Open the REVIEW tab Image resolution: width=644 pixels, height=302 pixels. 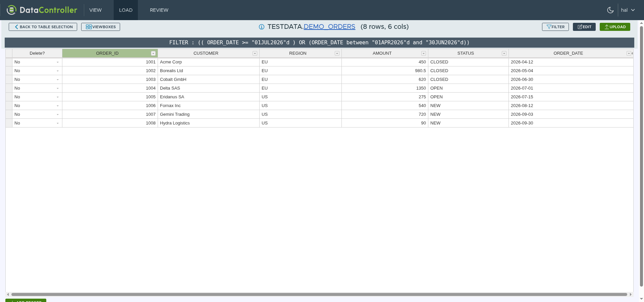(x=159, y=10)
